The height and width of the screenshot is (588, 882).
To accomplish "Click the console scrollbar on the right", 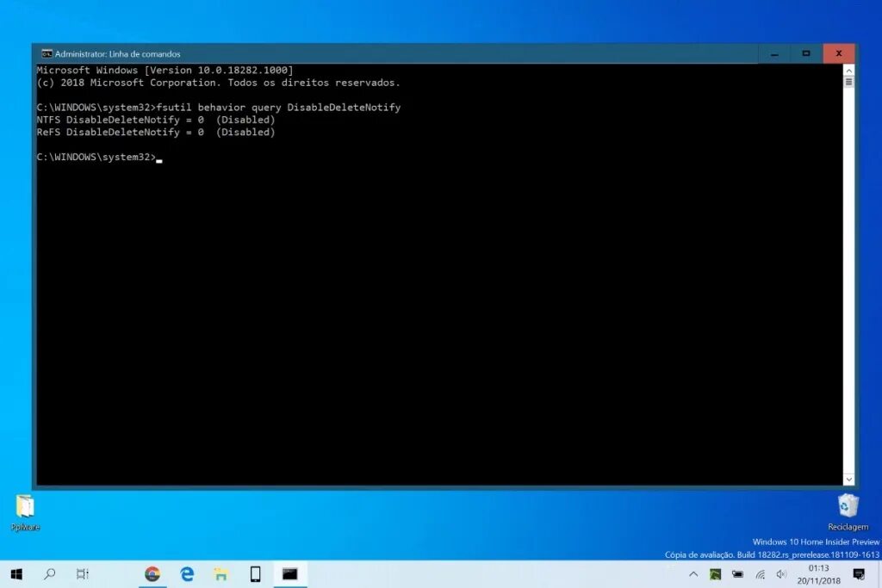I will click(x=848, y=80).
